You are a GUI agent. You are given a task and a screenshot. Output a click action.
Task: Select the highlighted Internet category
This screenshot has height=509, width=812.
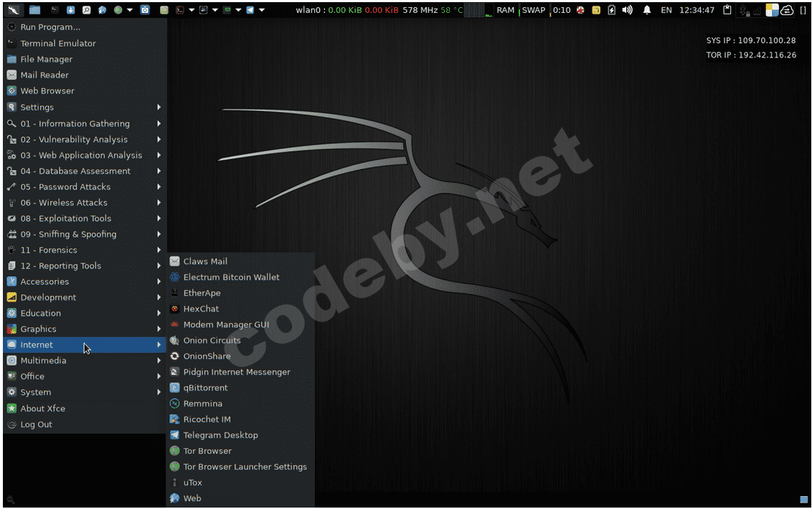pos(85,345)
